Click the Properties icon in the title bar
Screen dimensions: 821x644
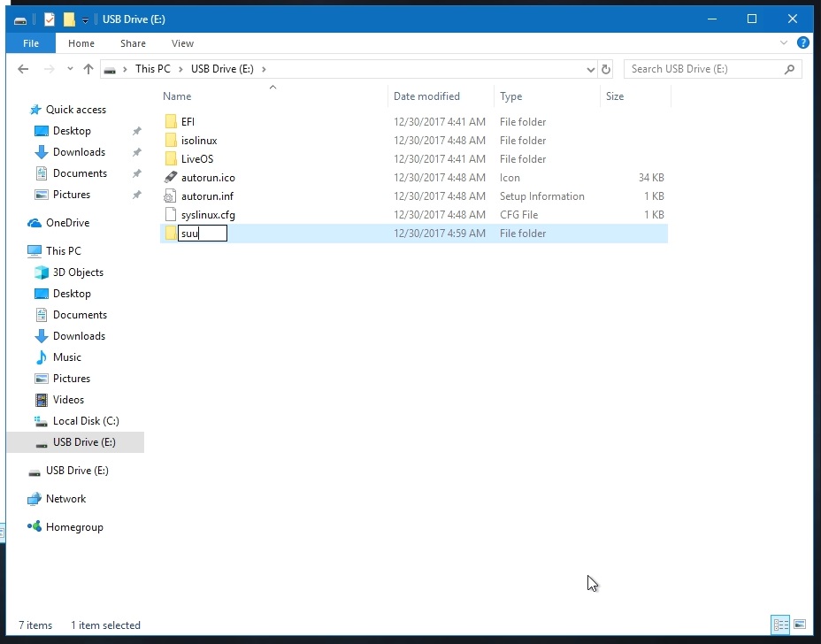pos(50,19)
